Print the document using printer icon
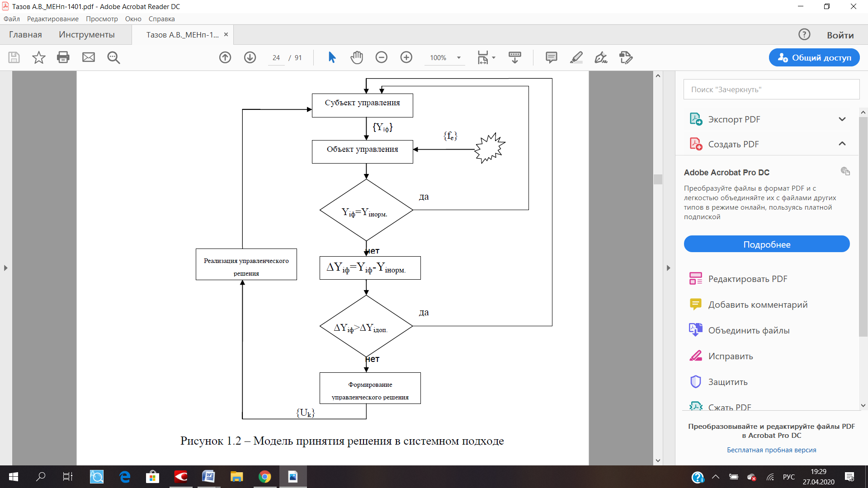868x488 pixels. [x=63, y=57]
